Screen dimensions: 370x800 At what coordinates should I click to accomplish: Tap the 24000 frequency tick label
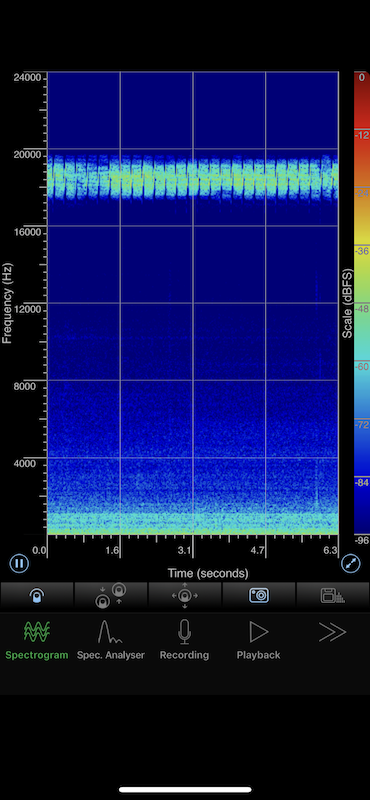(28, 78)
